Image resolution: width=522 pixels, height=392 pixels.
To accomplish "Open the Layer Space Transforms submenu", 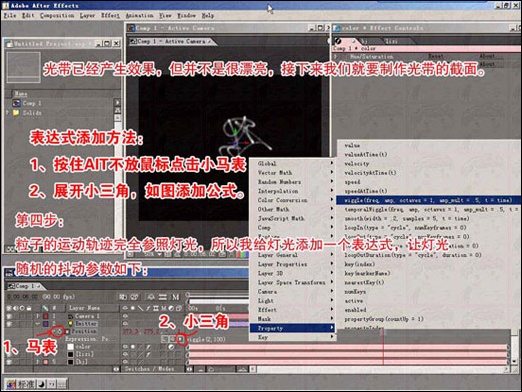I will tap(292, 282).
